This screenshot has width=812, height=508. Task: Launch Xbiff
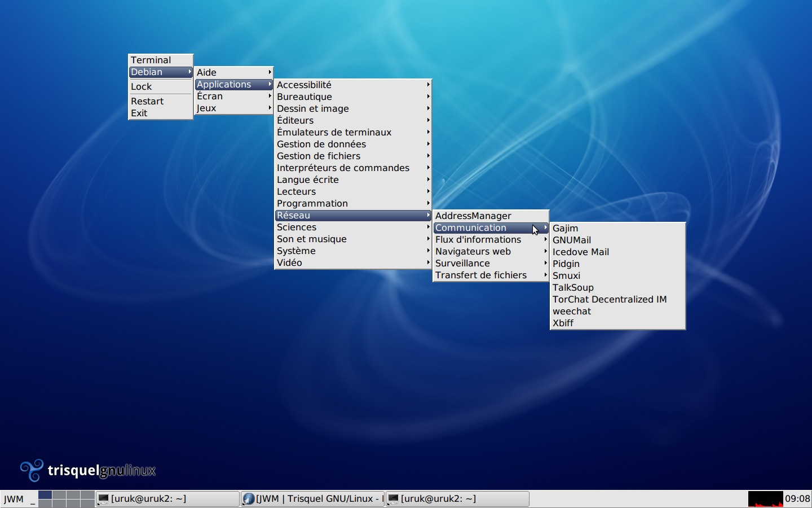point(618,323)
